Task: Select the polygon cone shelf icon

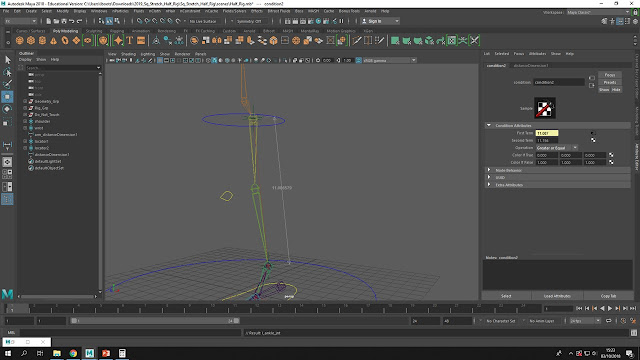Action: point(53,40)
